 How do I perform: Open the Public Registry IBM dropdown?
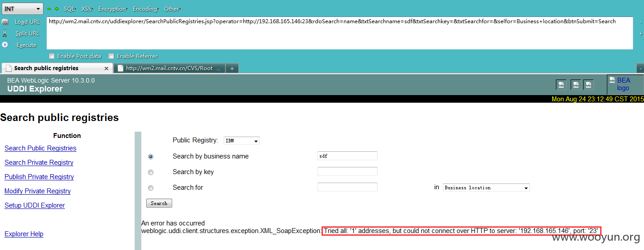point(241,141)
